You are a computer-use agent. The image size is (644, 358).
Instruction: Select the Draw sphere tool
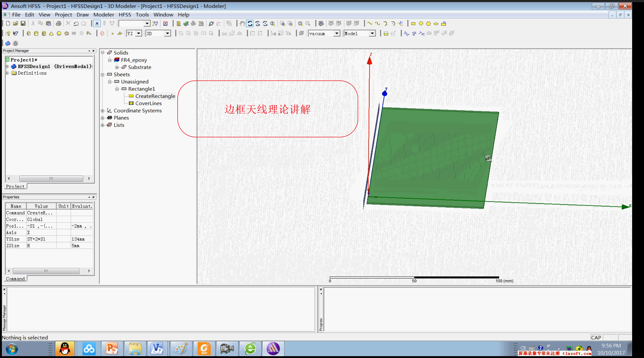tap(59, 33)
